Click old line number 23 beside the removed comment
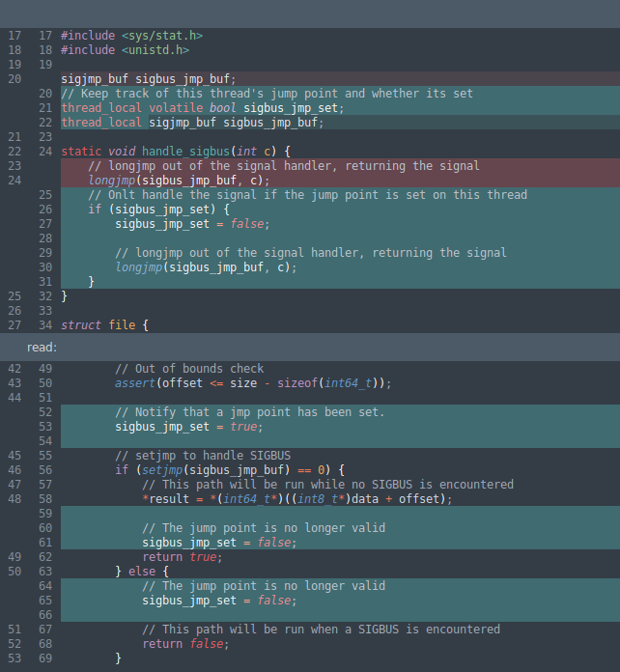The width and height of the screenshot is (620, 672). point(14,166)
